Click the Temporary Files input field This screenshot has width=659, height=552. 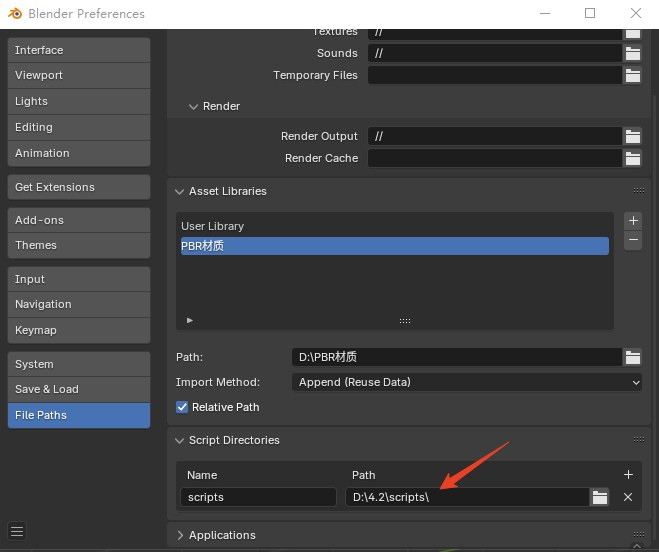(x=495, y=75)
